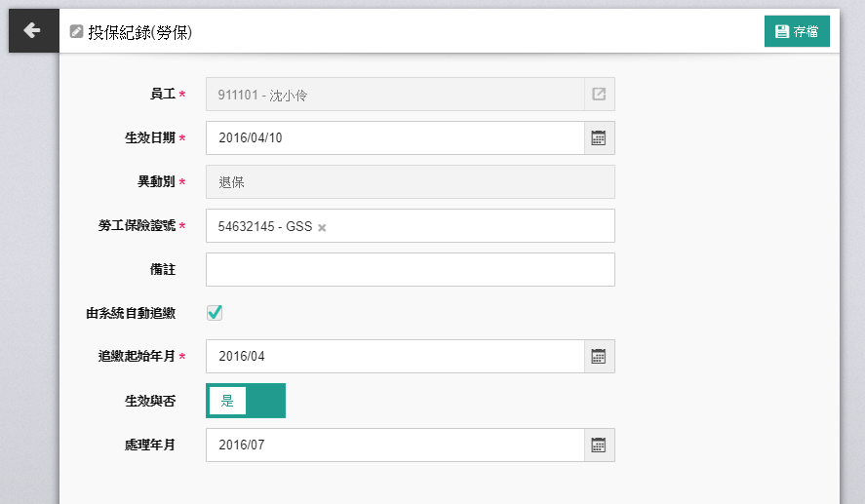Open calendar picker for 處理年月
Image resolution: width=865 pixels, height=504 pixels.
pos(599,446)
